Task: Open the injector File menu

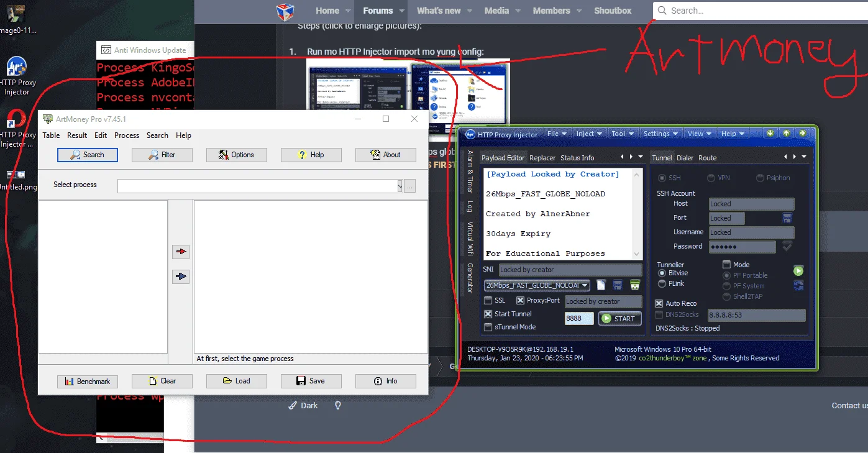Action: [x=557, y=134]
